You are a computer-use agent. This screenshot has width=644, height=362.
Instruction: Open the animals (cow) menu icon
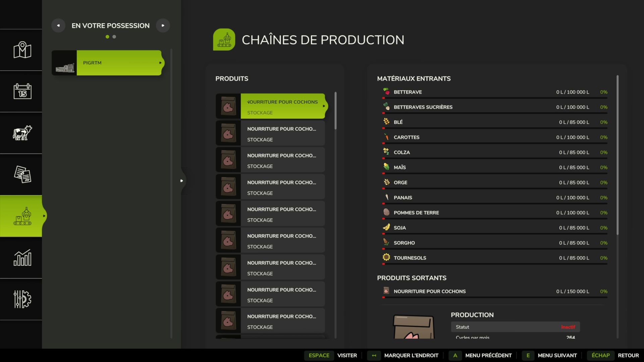coord(22,133)
